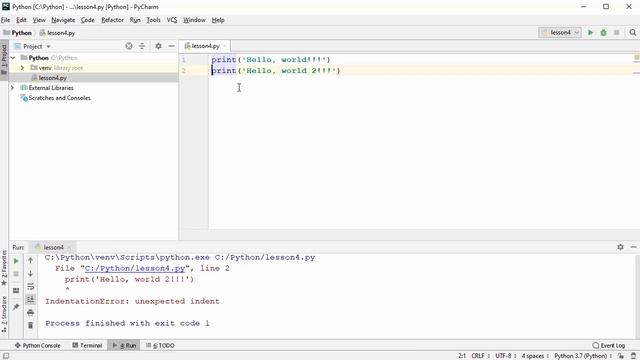This screenshot has height=360, width=640.
Task: Open Project panel settings gear
Action: (158, 46)
